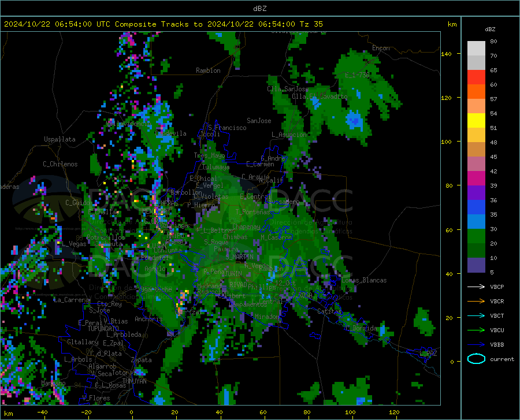Click the green VBCU arrow icon in legend
The height and width of the screenshot is (420, 520).
point(476,330)
